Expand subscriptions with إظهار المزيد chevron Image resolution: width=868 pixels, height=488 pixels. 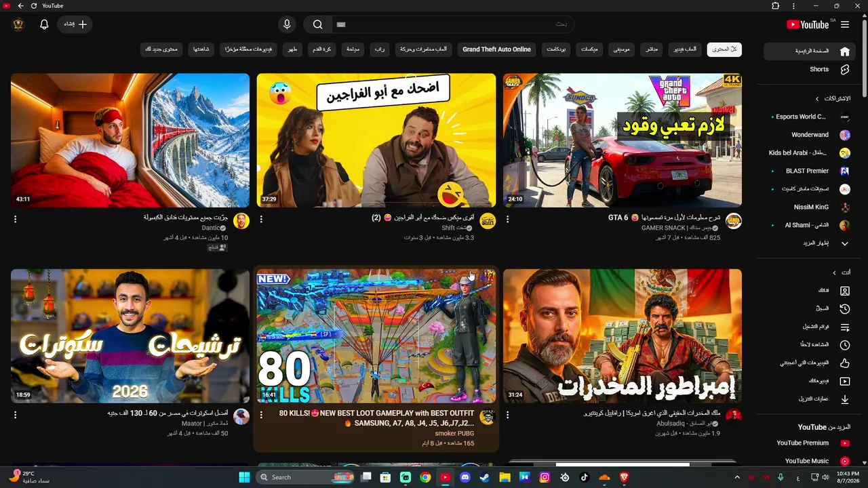point(845,243)
